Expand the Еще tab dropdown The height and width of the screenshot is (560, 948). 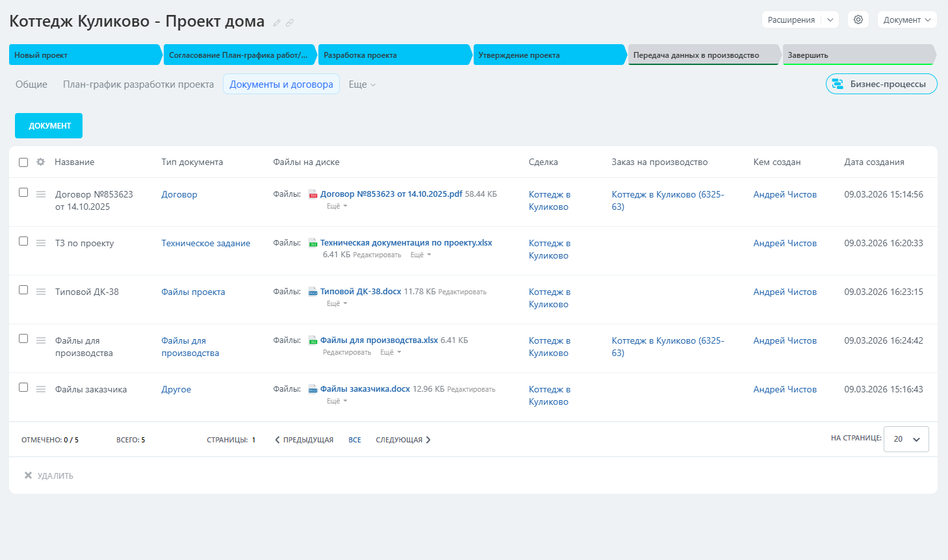(362, 84)
